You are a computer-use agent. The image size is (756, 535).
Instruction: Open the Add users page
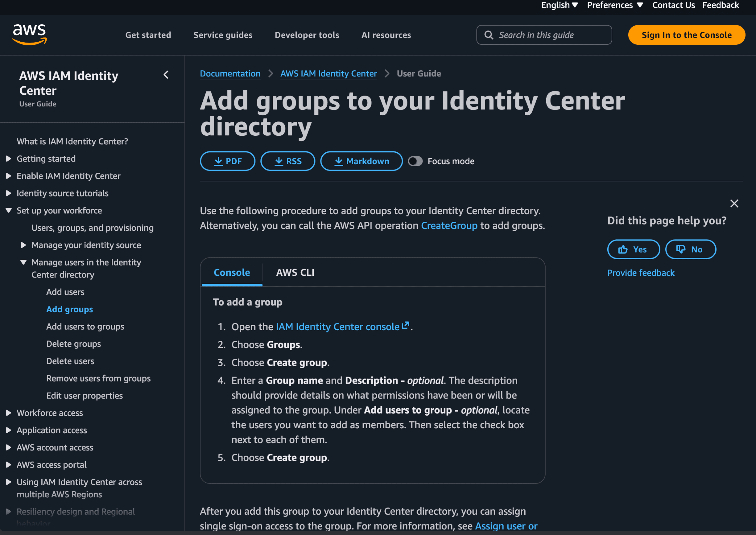point(65,292)
